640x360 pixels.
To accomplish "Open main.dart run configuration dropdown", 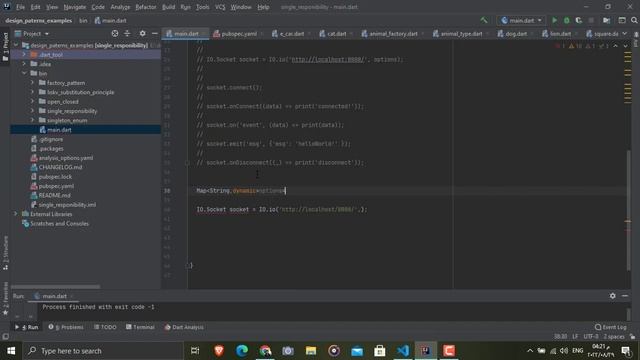I will (521, 20).
